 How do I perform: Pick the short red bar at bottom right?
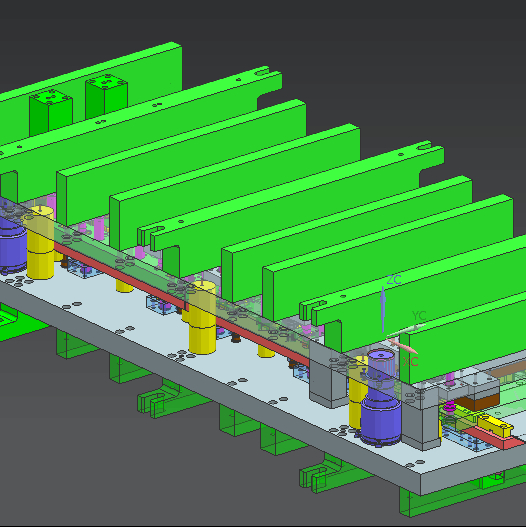494,438
